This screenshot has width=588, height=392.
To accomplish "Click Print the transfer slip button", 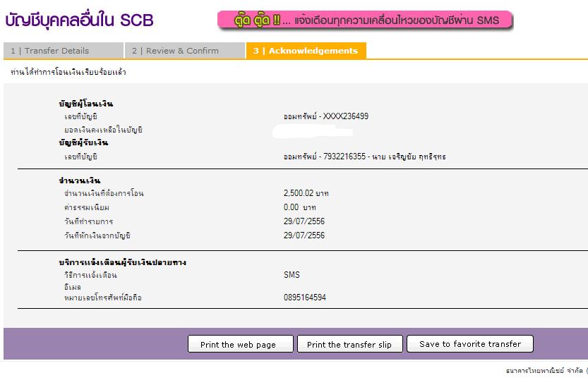I will coord(349,343).
